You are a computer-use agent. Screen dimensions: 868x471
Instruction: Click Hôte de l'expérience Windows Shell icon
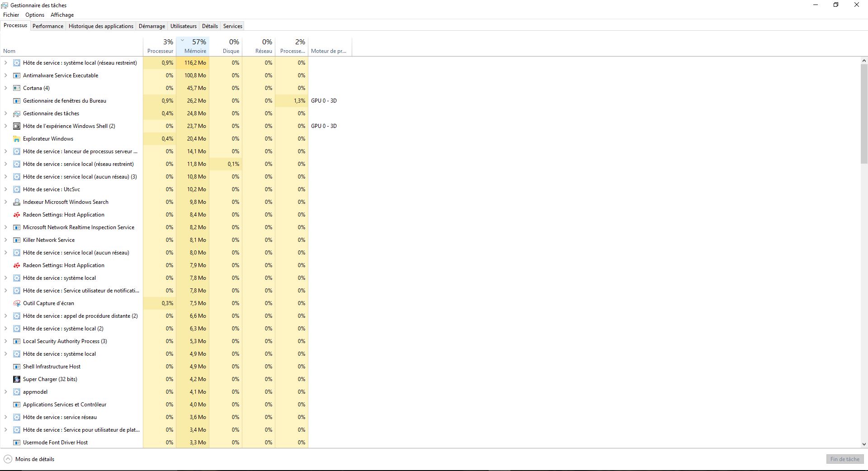tap(17, 126)
